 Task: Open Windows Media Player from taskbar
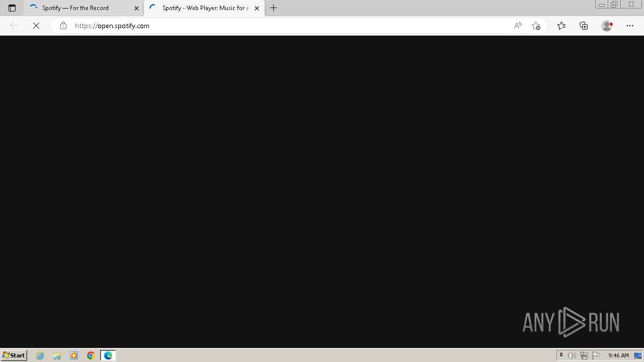[74, 355]
